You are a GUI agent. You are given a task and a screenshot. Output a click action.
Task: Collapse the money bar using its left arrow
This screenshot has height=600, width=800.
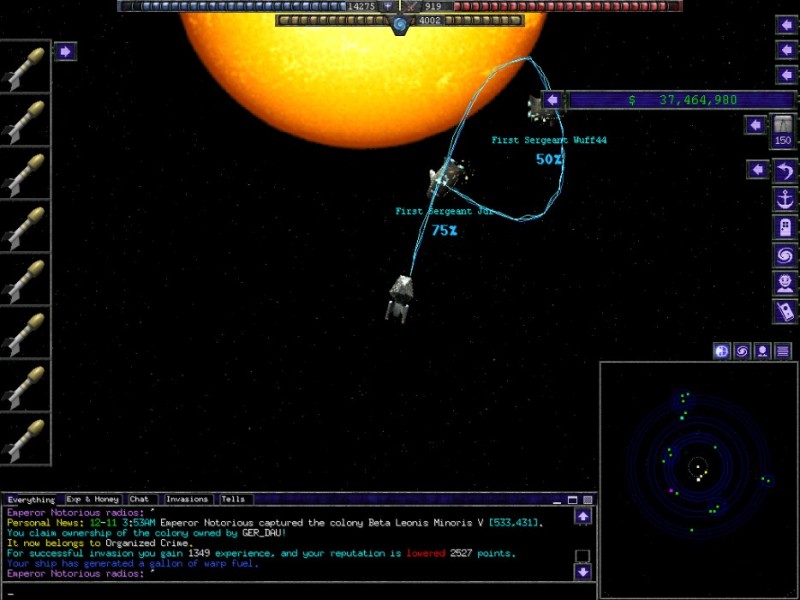point(551,100)
